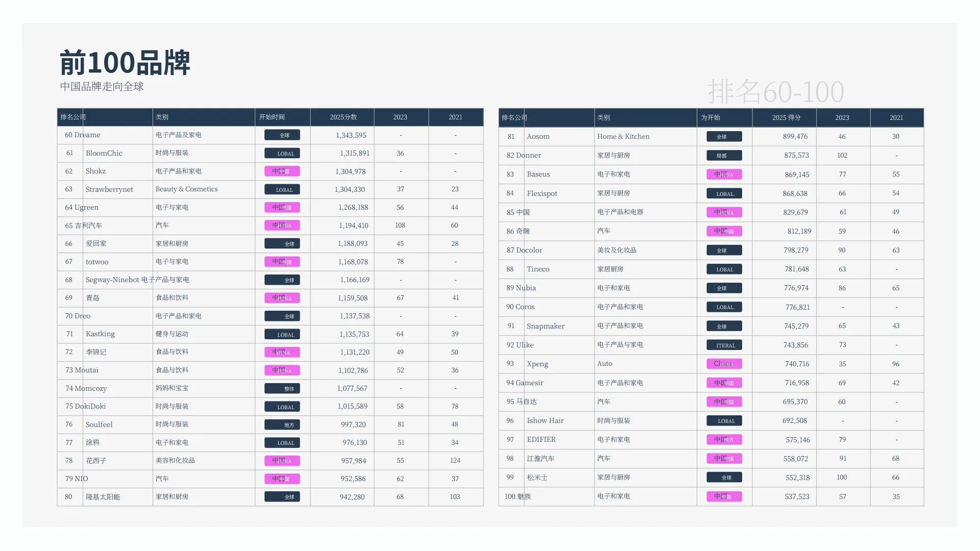The width and height of the screenshot is (980, 551).
Task: Click the pink badge in Shokz row
Action: pos(282,171)
